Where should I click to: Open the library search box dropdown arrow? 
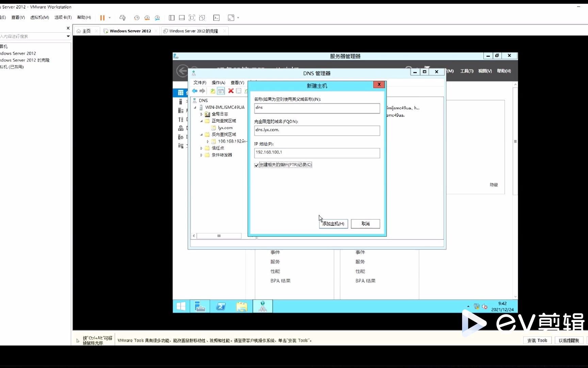coord(68,36)
